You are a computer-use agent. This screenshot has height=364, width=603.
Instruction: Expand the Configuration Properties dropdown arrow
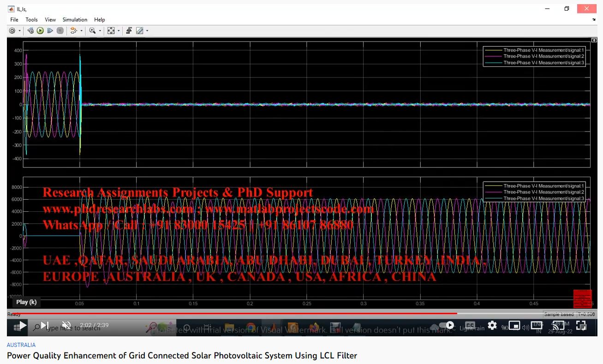19,31
